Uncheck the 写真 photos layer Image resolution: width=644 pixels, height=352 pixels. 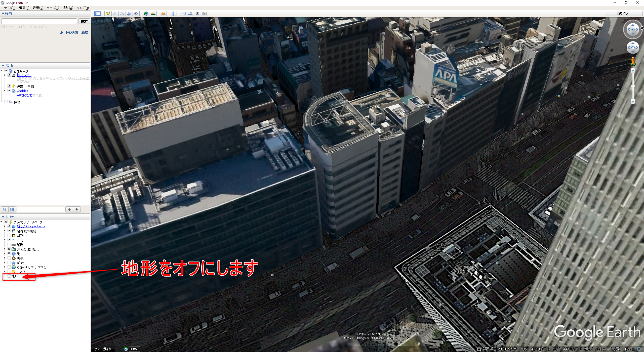pyautogui.click(x=9, y=240)
